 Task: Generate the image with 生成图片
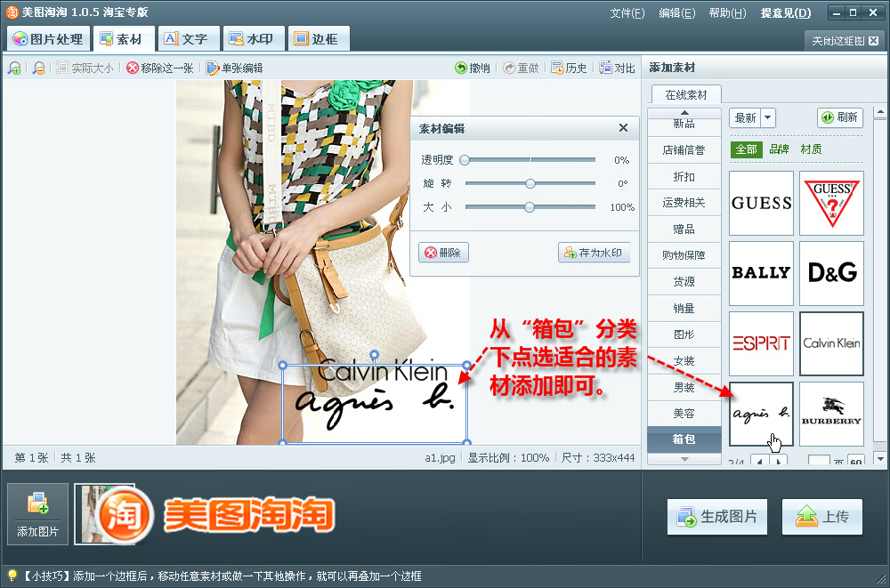click(x=717, y=517)
